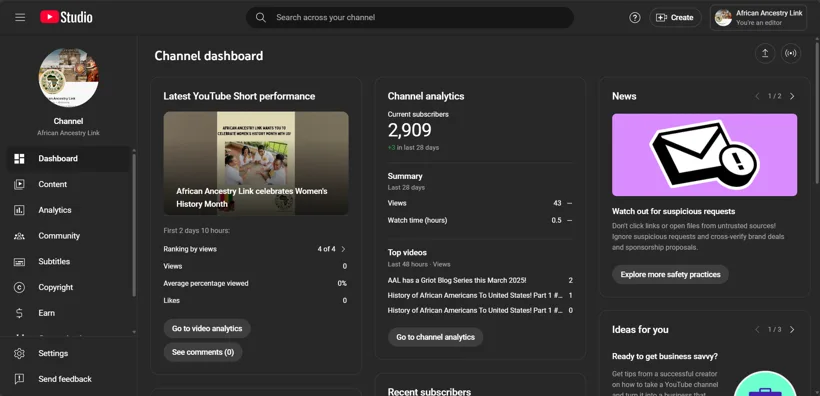The height and width of the screenshot is (396, 820).
Task: Open the Subtitles section
Action: (x=68, y=262)
